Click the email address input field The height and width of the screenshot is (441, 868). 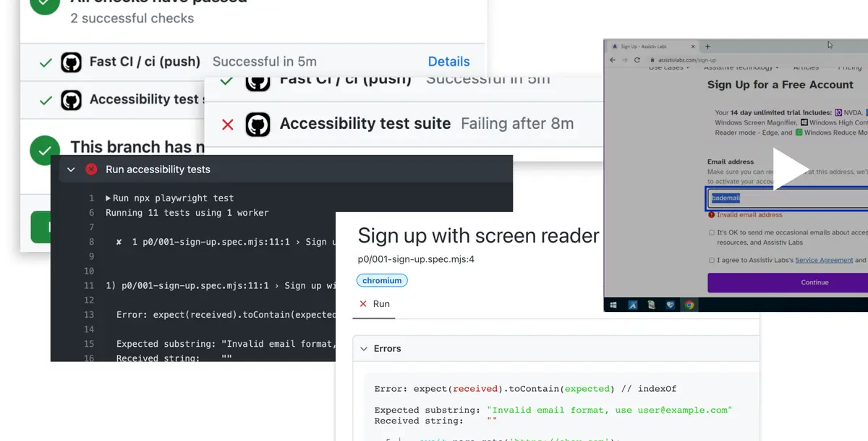click(x=788, y=198)
